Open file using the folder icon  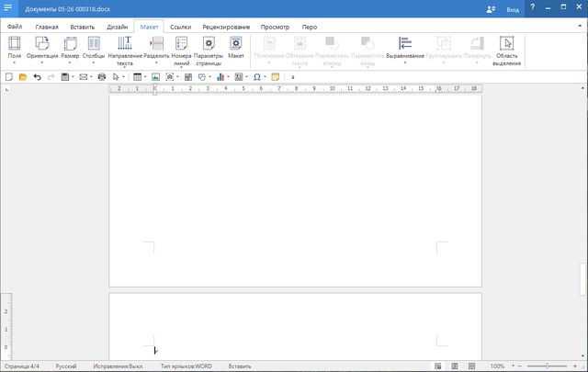point(23,77)
